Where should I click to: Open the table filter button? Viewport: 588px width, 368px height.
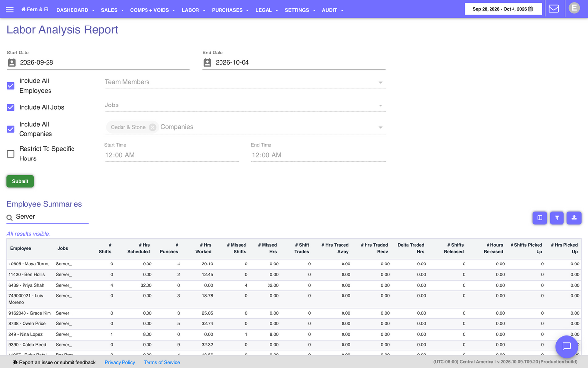click(x=557, y=218)
